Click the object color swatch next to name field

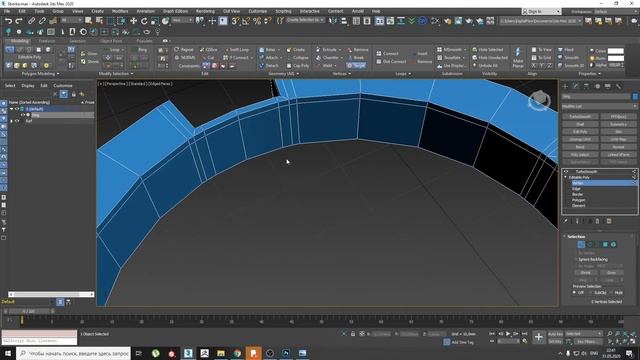coord(635,97)
